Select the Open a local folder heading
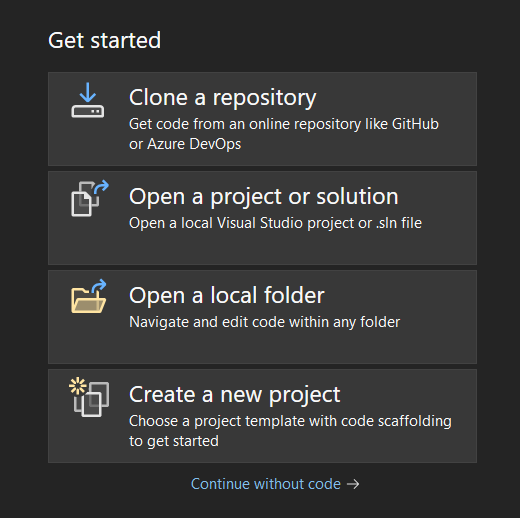 [x=227, y=295]
